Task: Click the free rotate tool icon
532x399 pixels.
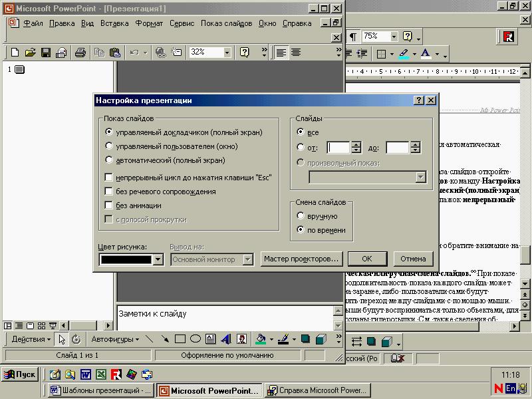Action: 76,339
